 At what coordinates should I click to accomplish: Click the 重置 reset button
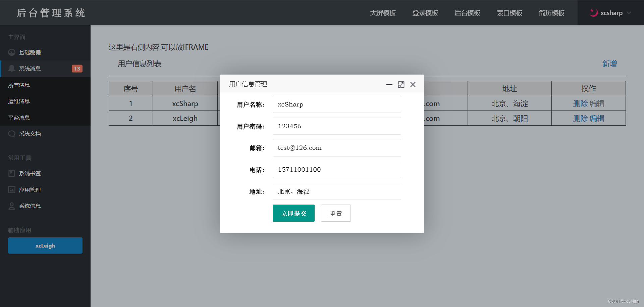pos(336,213)
